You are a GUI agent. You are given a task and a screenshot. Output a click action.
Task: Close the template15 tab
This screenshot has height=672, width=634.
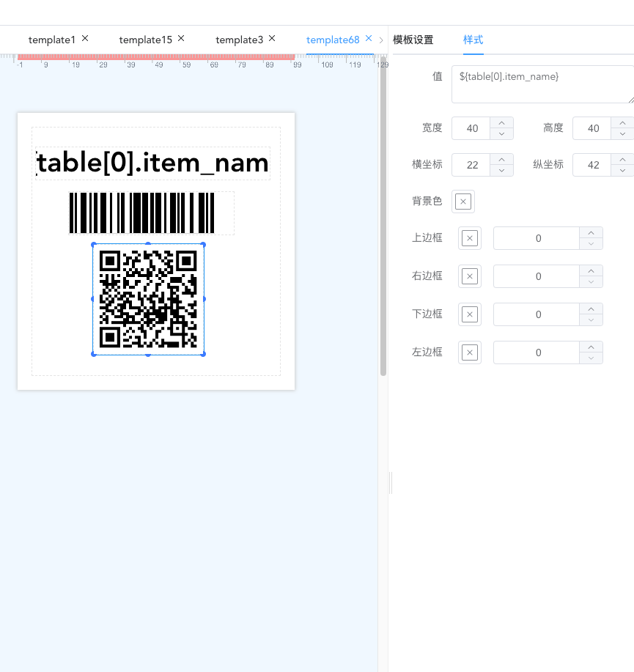(x=181, y=38)
